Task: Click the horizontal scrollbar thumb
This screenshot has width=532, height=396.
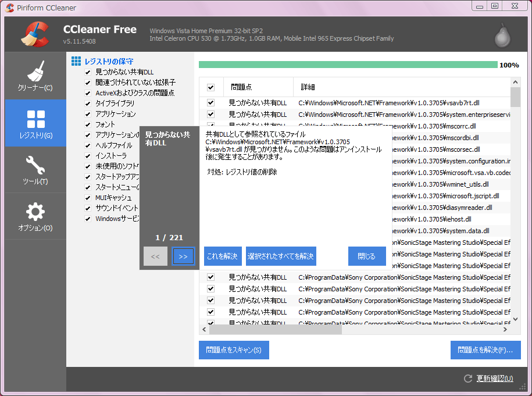Action: (276, 329)
